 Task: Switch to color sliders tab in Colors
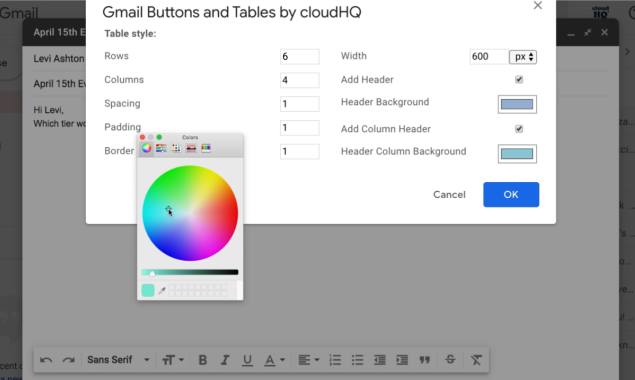pyautogui.click(x=161, y=148)
